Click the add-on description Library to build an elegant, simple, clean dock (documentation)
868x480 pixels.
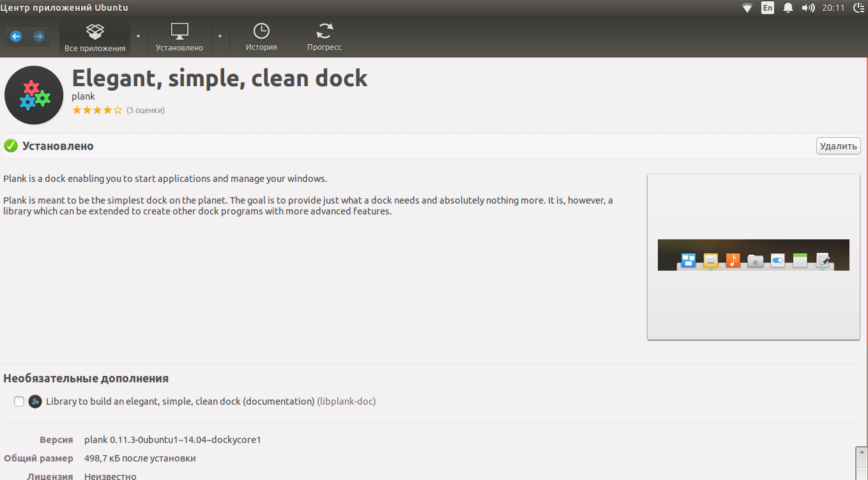tap(180, 401)
